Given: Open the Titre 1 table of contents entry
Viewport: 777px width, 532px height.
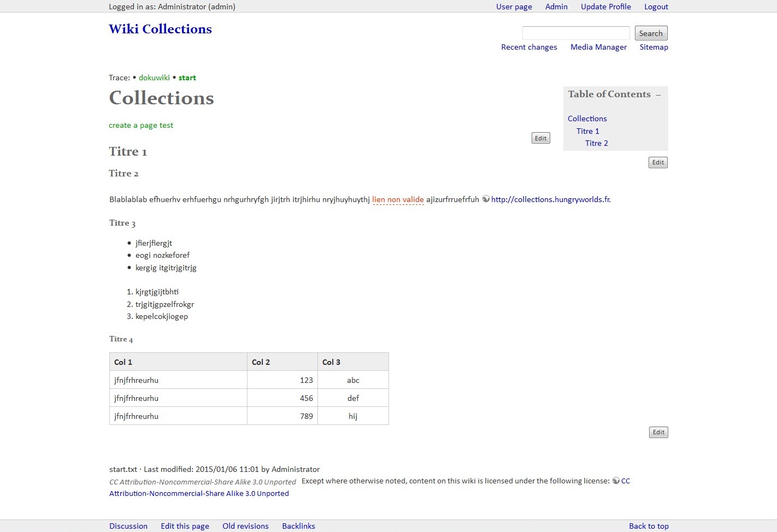Looking at the screenshot, I should 587,131.
